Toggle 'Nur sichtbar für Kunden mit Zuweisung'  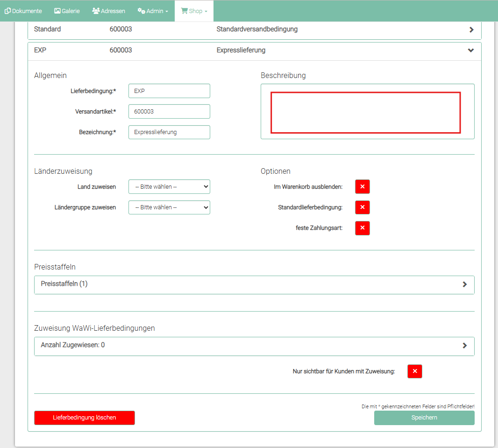[x=414, y=371]
